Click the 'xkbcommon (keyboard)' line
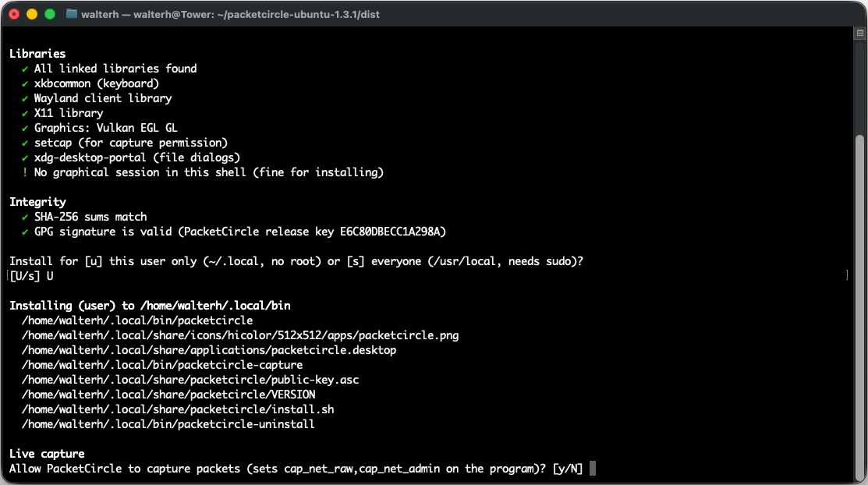 coord(97,83)
